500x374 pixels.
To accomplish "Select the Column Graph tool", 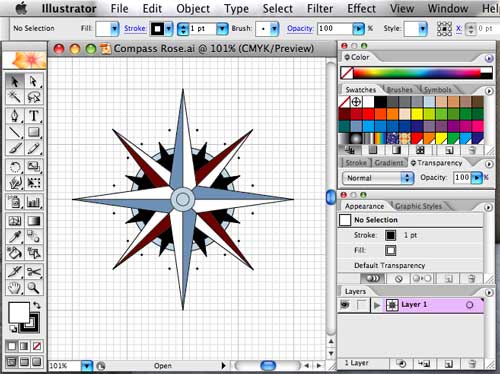I will click(34, 202).
